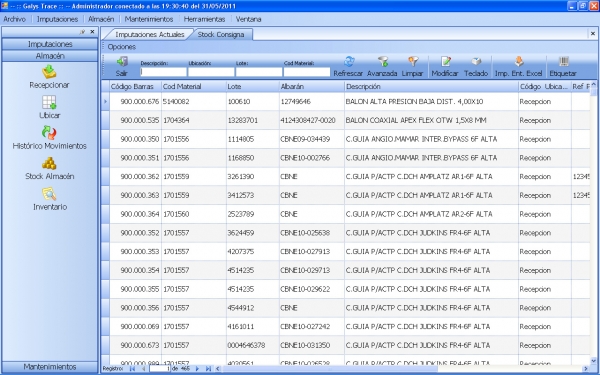Open Avanzada filter icon
Viewport: 600px width, 375px height.
pyautogui.click(x=383, y=62)
